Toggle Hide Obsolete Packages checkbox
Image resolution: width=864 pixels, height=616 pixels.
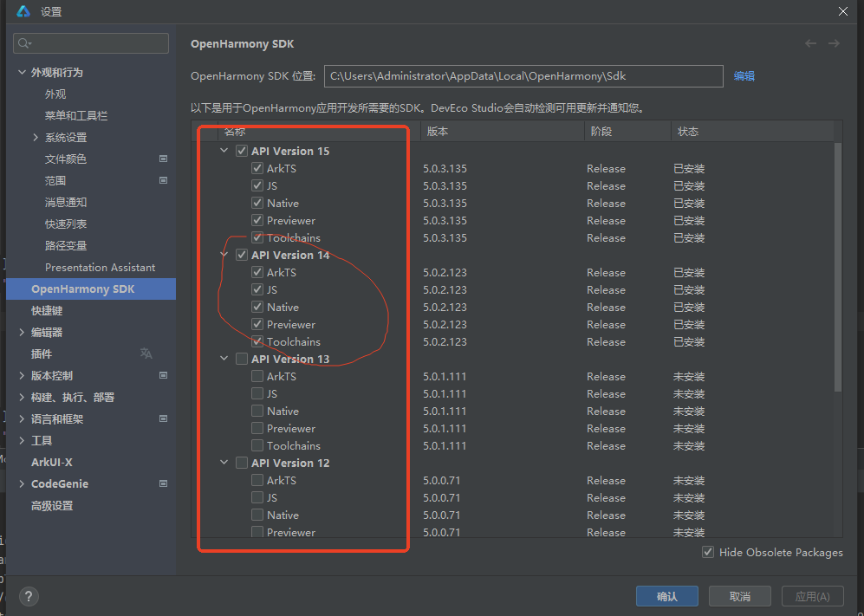pyautogui.click(x=708, y=552)
